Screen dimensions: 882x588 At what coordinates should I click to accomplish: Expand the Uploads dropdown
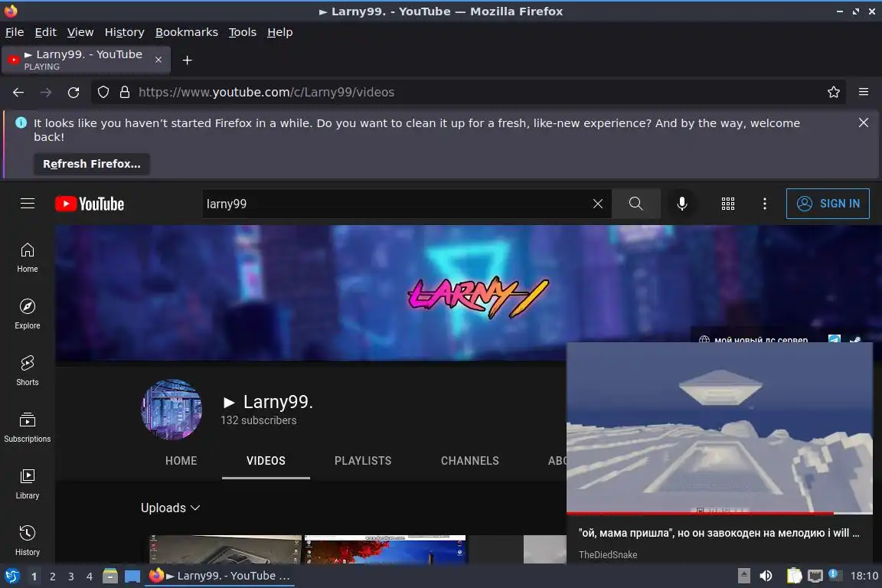click(171, 508)
